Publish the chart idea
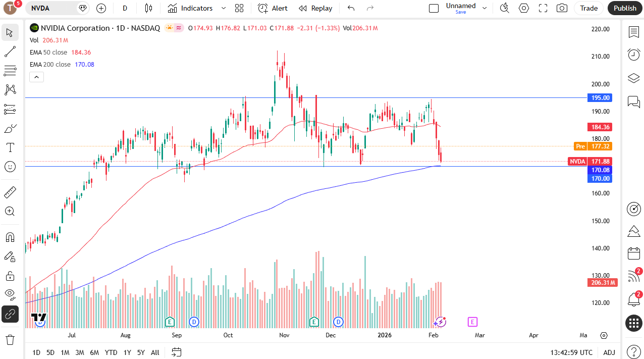Screen dimensions: 644x359 coord(625,8)
